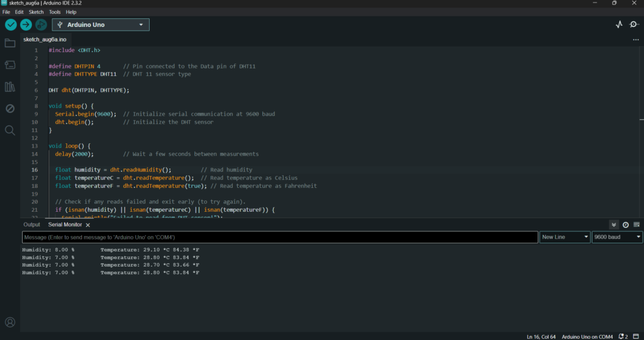The image size is (644, 340).
Task: Open the New Line ending dropdown
Action: [565, 237]
